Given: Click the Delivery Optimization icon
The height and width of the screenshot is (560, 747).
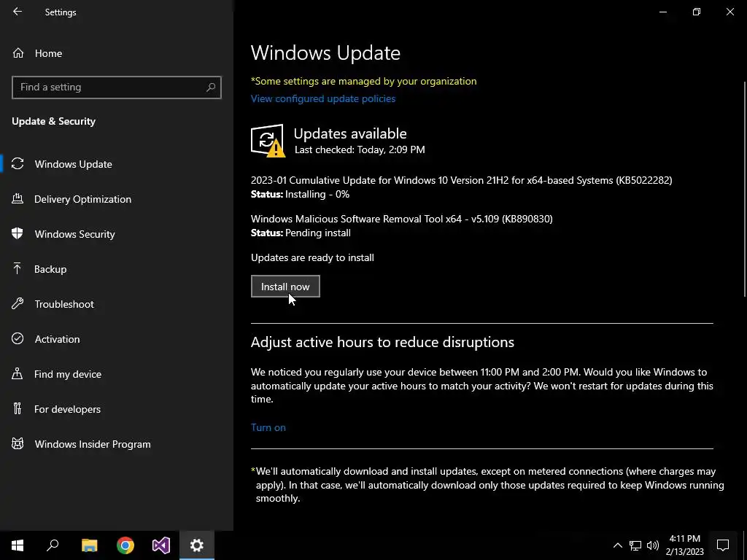Looking at the screenshot, I should click(18, 198).
